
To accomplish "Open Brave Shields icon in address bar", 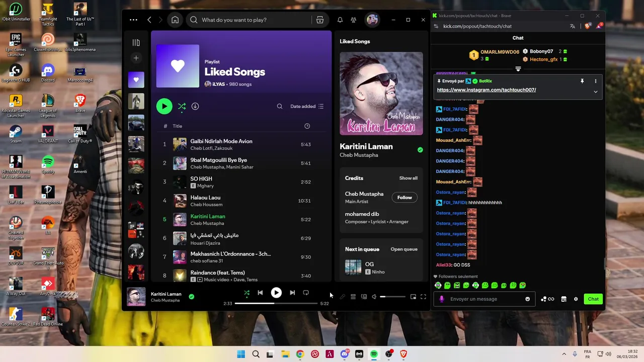I will coord(587,26).
